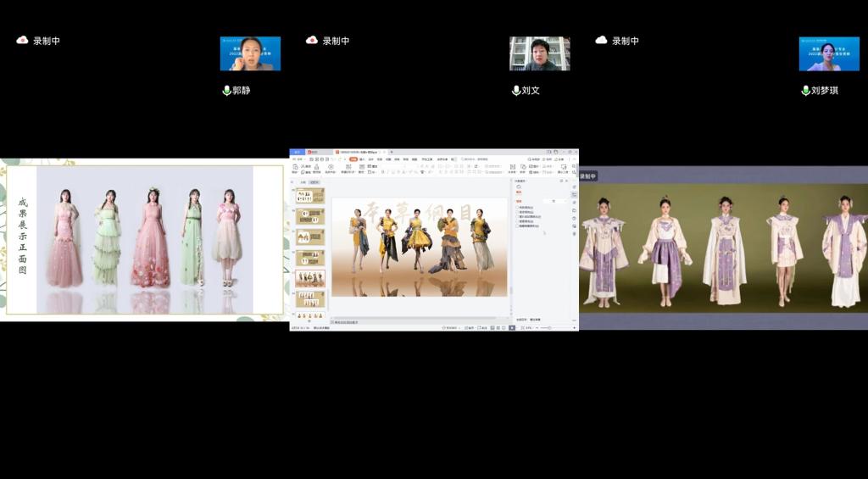Select the highlighted five-models slide thumbnail
The width and height of the screenshot is (868, 479).
pos(310,277)
